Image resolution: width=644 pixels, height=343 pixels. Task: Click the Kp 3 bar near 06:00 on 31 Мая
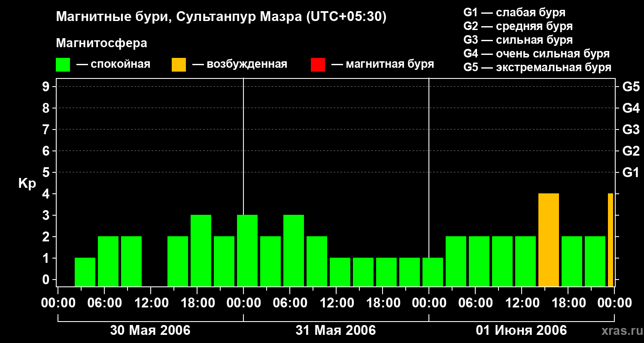(294, 251)
